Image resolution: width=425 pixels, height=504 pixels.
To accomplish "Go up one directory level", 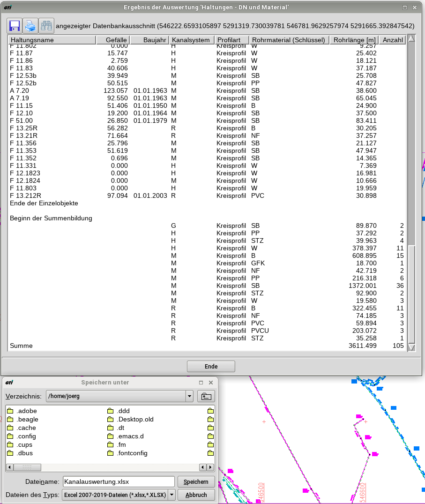I will pyautogui.click(x=206, y=396).
